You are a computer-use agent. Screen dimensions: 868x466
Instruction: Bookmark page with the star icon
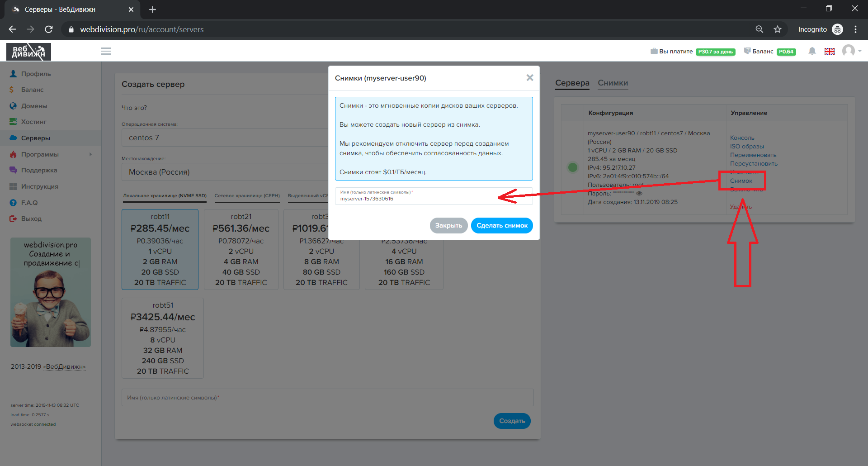pos(777,29)
